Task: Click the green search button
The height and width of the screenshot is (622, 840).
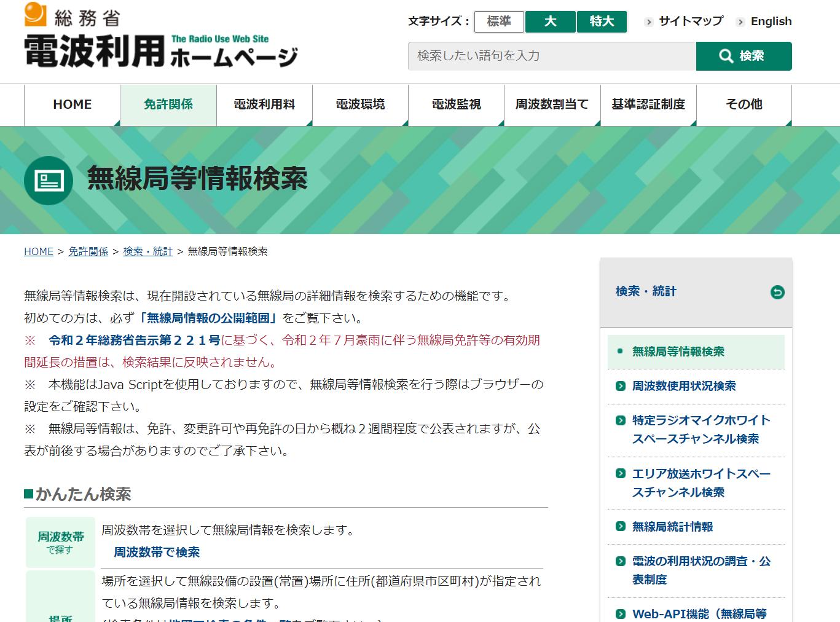Action: coord(744,57)
